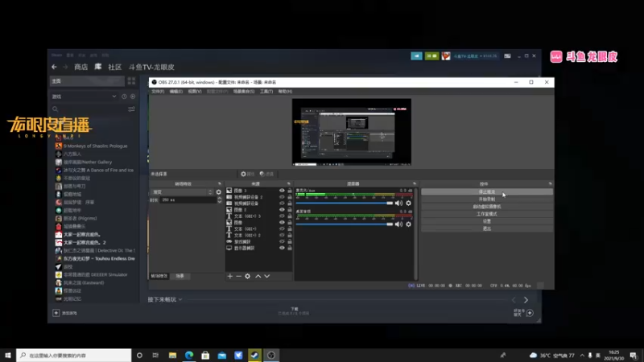Toggle visibility of source 图像 3
This screenshot has height=362, width=644.
tap(282, 191)
